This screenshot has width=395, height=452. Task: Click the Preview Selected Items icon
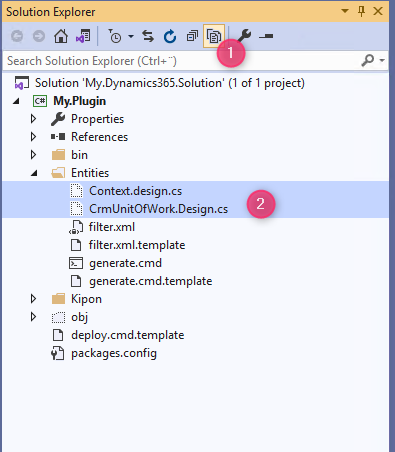click(x=266, y=36)
